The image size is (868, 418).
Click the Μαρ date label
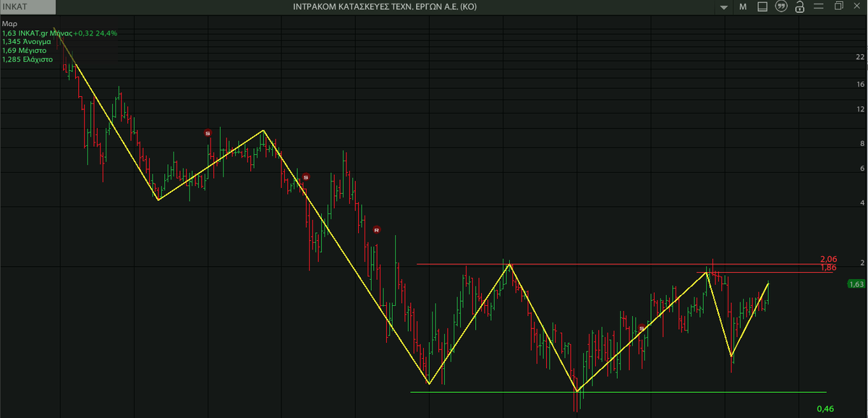point(8,25)
